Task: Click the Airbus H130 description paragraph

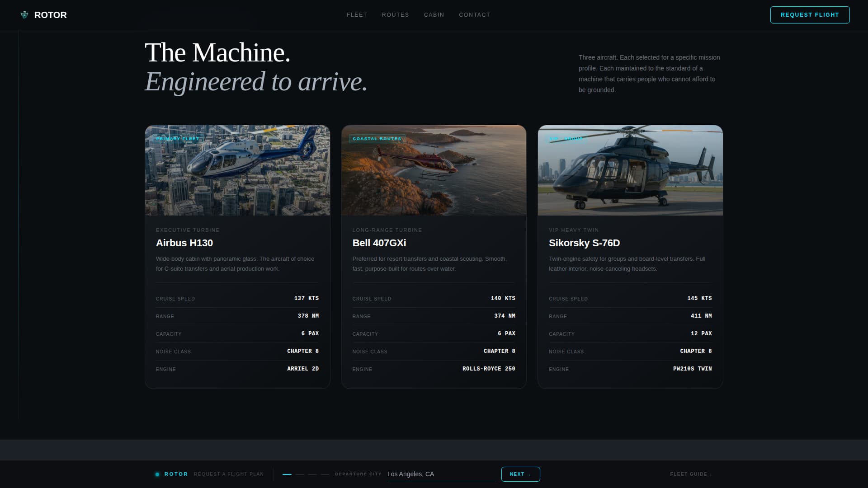Action: 235,263
